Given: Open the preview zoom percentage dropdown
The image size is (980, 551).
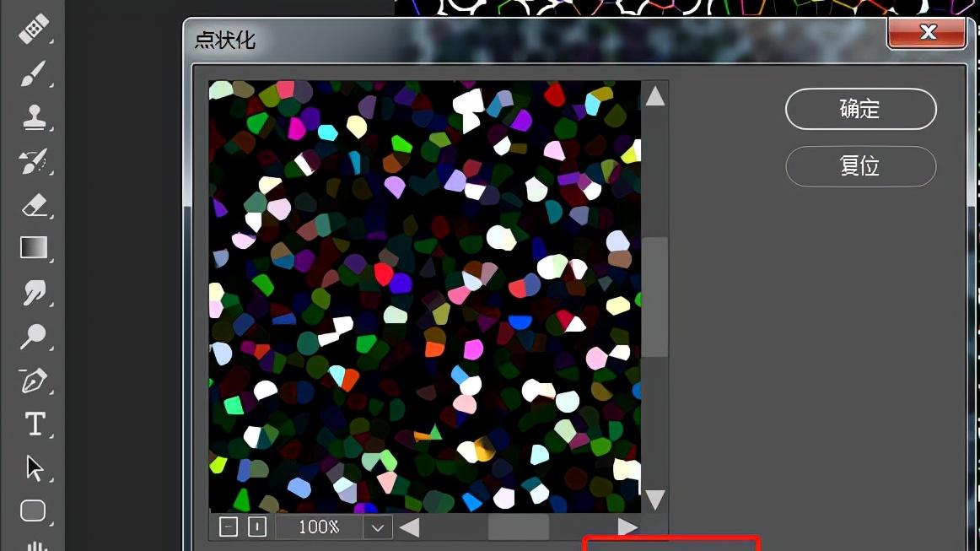Looking at the screenshot, I should (x=377, y=527).
